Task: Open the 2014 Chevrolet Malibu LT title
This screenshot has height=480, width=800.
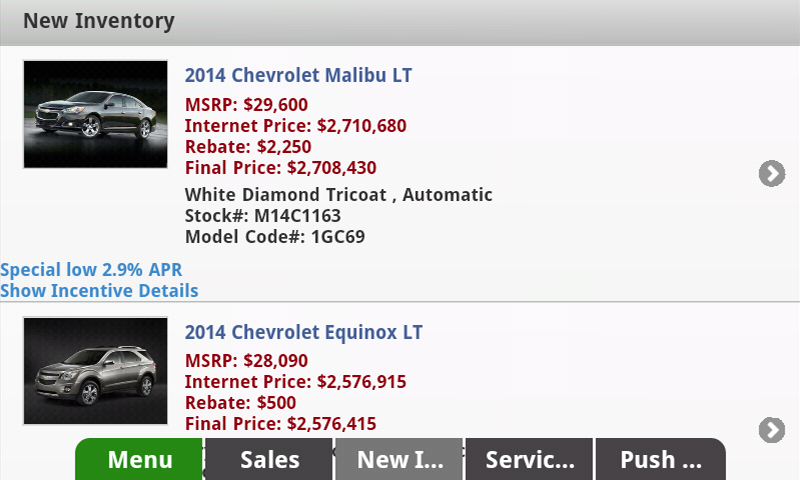Action: (x=298, y=75)
